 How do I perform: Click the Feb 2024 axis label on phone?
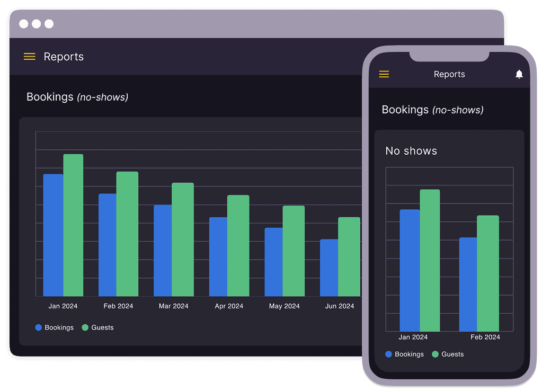tap(485, 337)
